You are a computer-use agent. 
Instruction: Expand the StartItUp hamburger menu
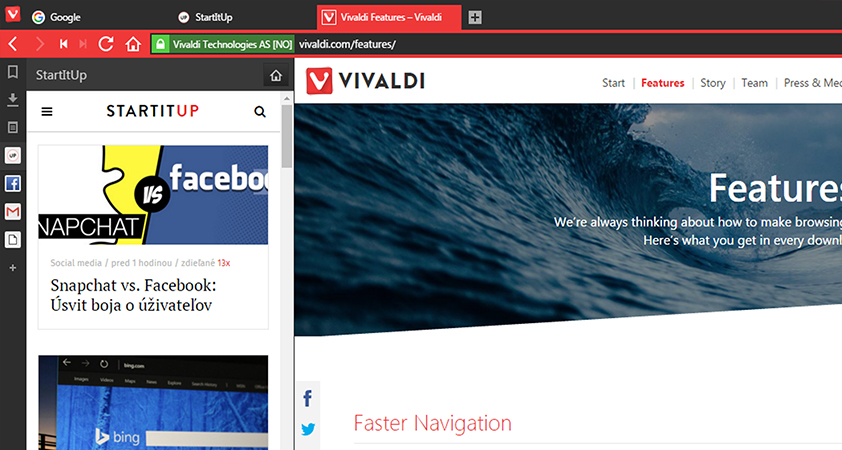click(x=47, y=112)
